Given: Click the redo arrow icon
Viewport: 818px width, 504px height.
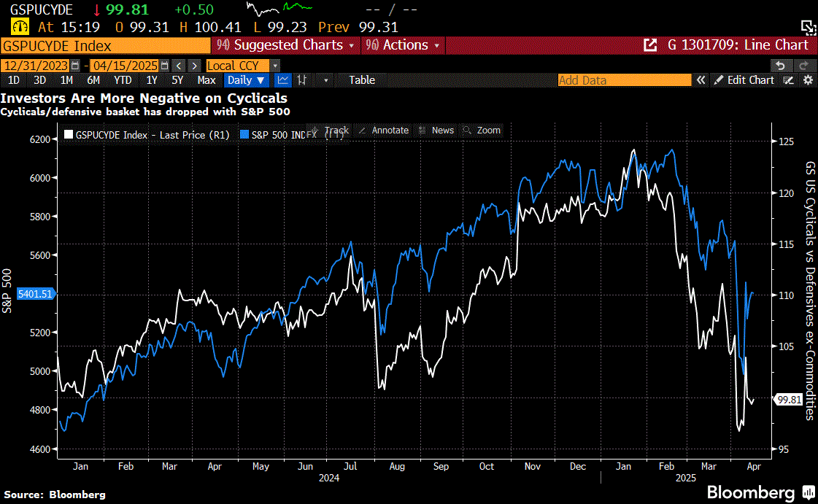Looking at the screenshot, I should coord(803,66).
